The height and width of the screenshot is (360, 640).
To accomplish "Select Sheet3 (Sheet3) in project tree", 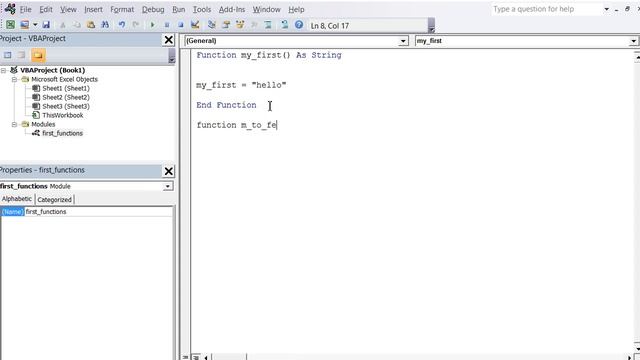I will 66,106.
